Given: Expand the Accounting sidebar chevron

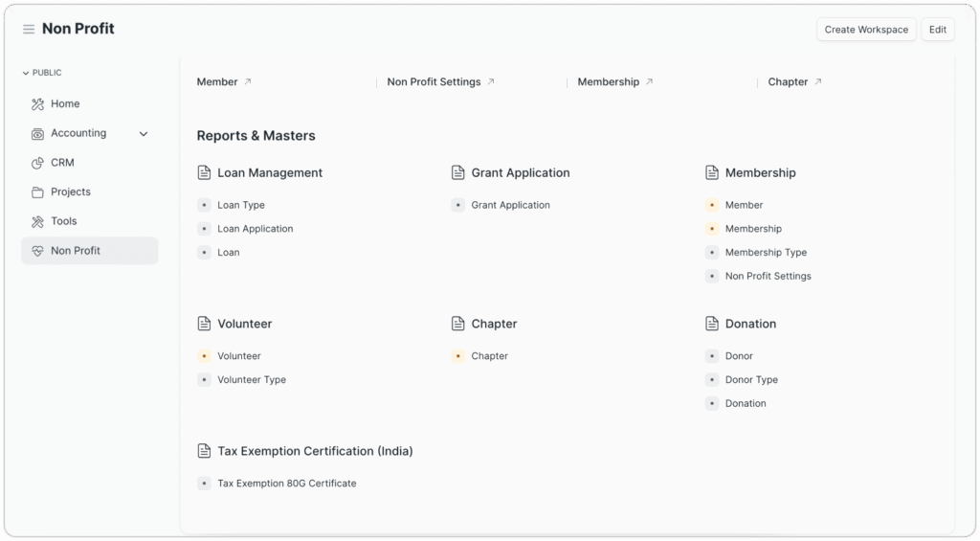Looking at the screenshot, I should coord(144,134).
